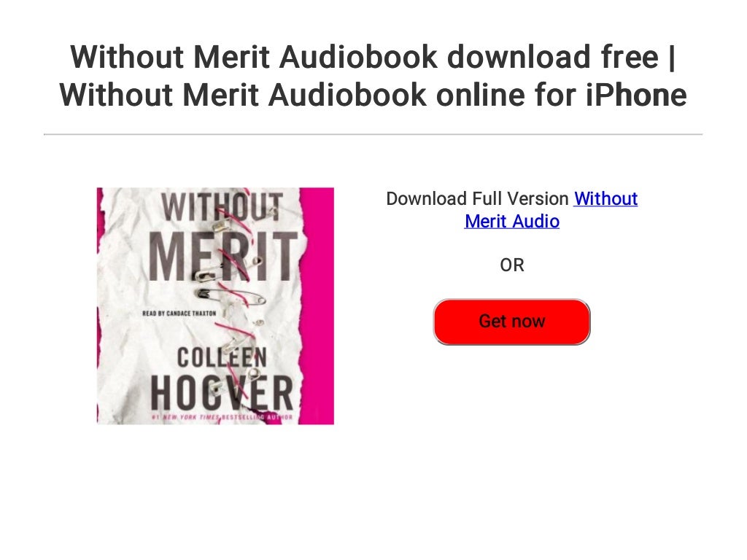Click the "Download Full Version" plain text
The height and width of the screenshot is (560, 747).
(477, 198)
